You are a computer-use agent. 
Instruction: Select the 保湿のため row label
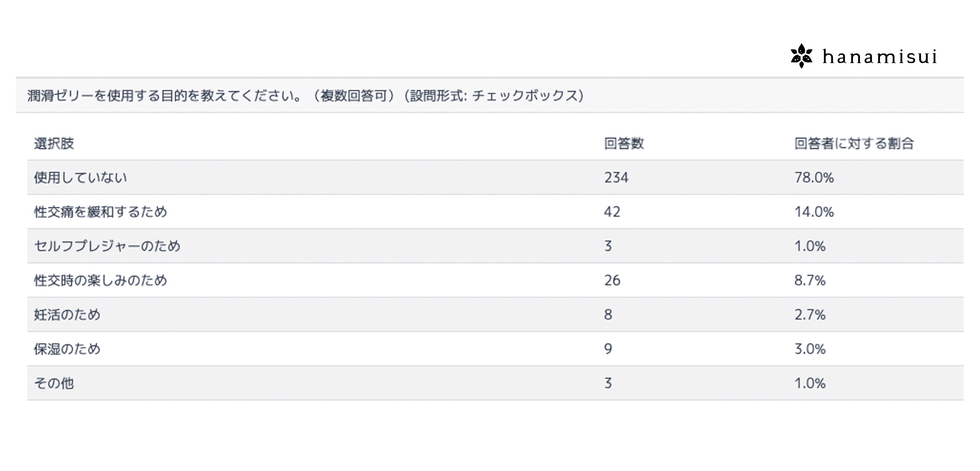click(67, 349)
